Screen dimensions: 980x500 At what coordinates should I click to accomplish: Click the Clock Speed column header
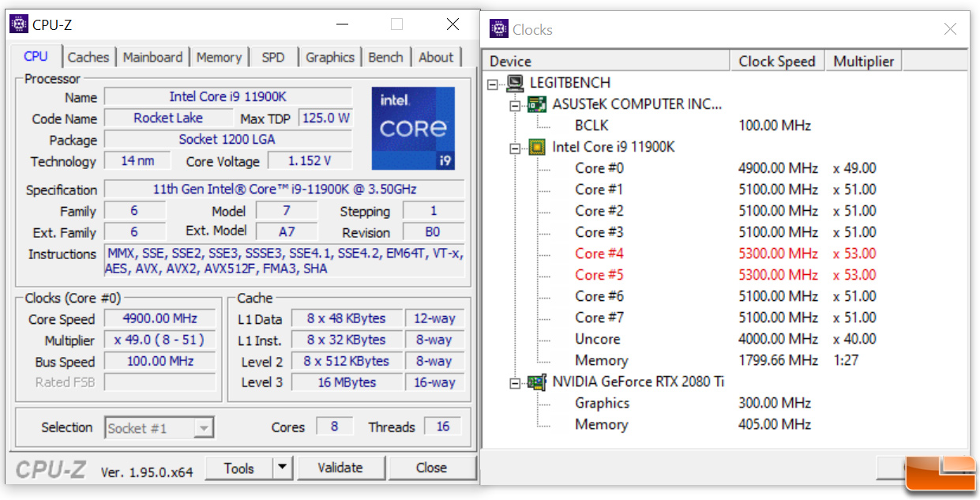(x=777, y=61)
